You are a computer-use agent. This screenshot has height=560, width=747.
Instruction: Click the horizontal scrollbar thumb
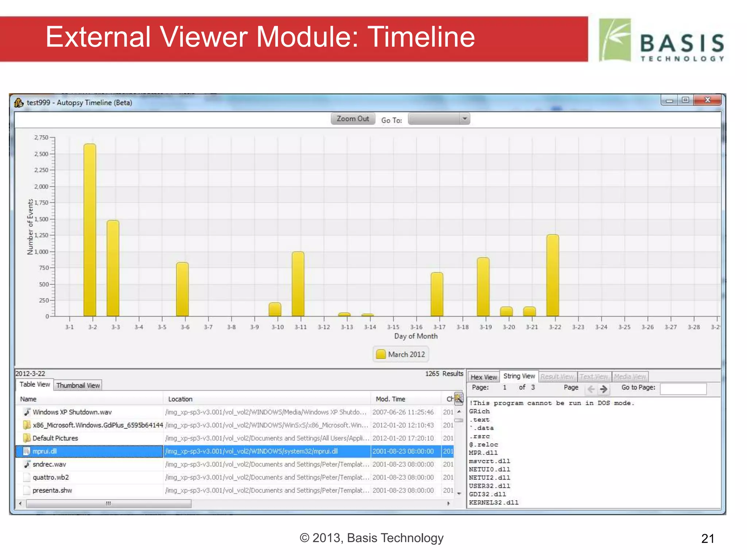point(109,504)
